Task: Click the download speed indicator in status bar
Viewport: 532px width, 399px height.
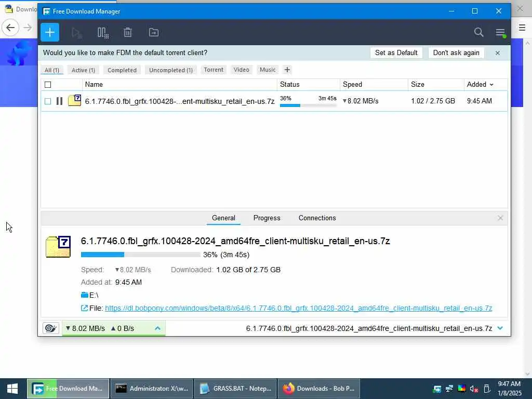Action: click(x=86, y=328)
